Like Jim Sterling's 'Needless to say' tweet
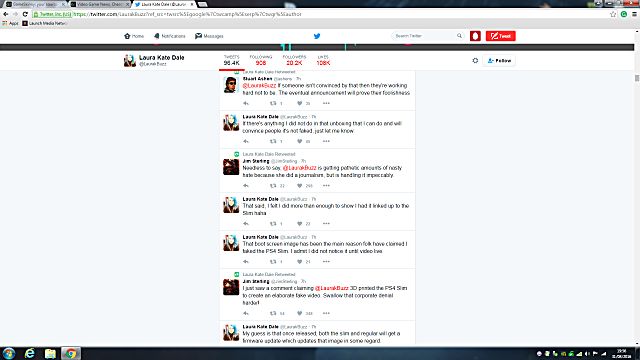The height and width of the screenshot is (360, 640). (x=300, y=186)
